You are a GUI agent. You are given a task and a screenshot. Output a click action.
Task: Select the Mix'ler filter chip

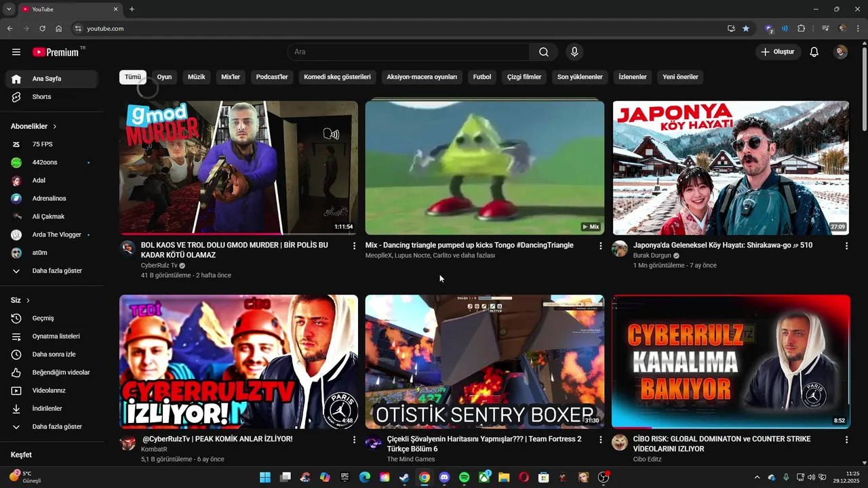[x=231, y=77]
